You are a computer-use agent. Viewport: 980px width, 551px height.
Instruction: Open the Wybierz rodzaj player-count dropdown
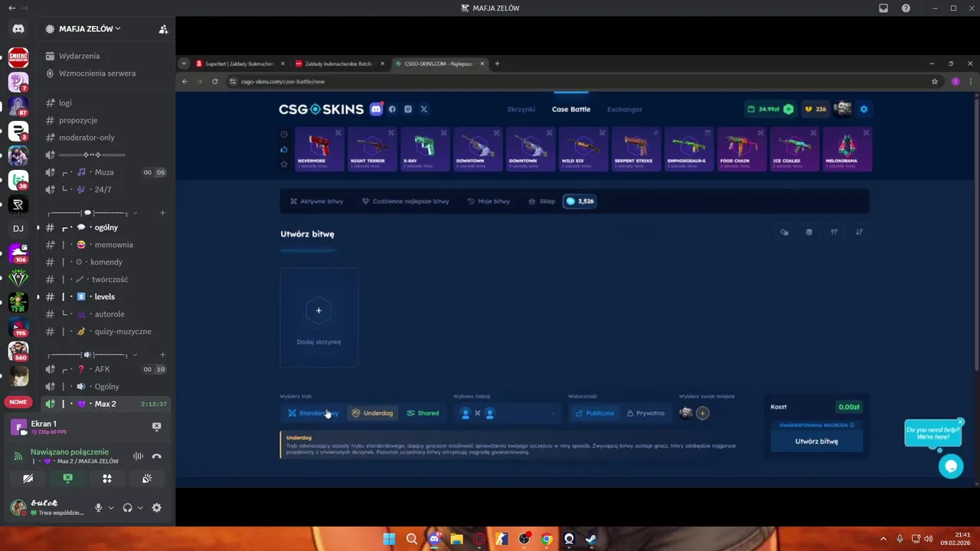click(x=508, y=413)
